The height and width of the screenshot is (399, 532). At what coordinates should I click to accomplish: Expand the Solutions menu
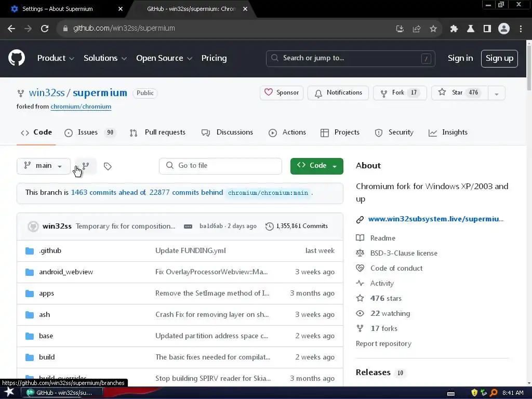click(x=105, y=58)
